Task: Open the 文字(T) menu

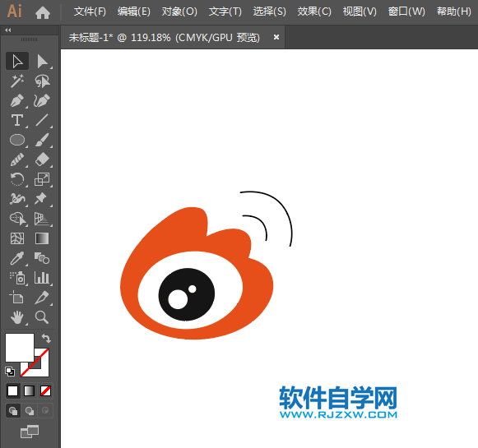Action: [225, 12]
